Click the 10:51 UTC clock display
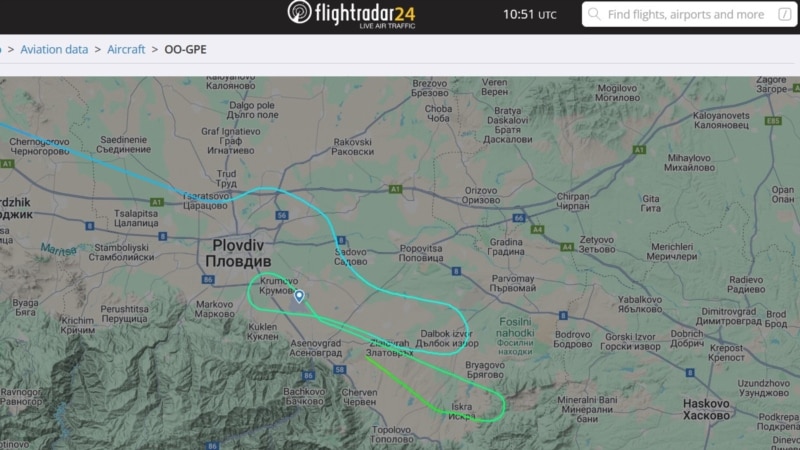This screenshot has height=450, width=800. 530,14
